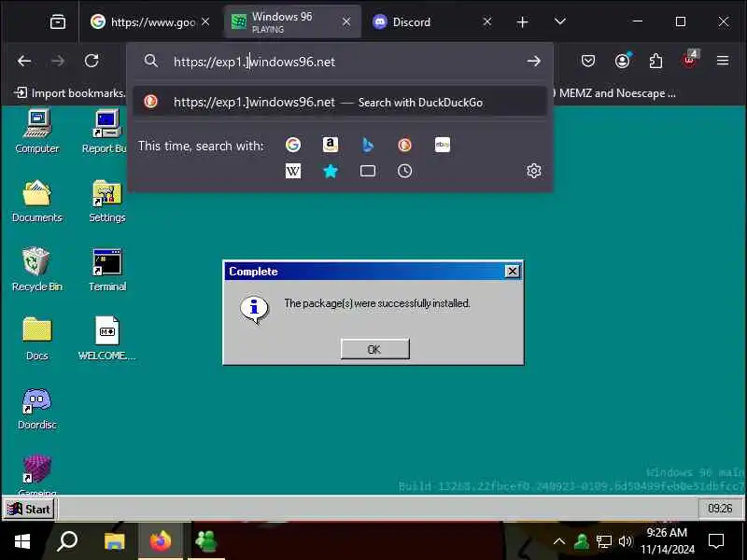This screenshot has width=747, height=560.
Task: Close the Discord tab
Action: click(486, 21)
